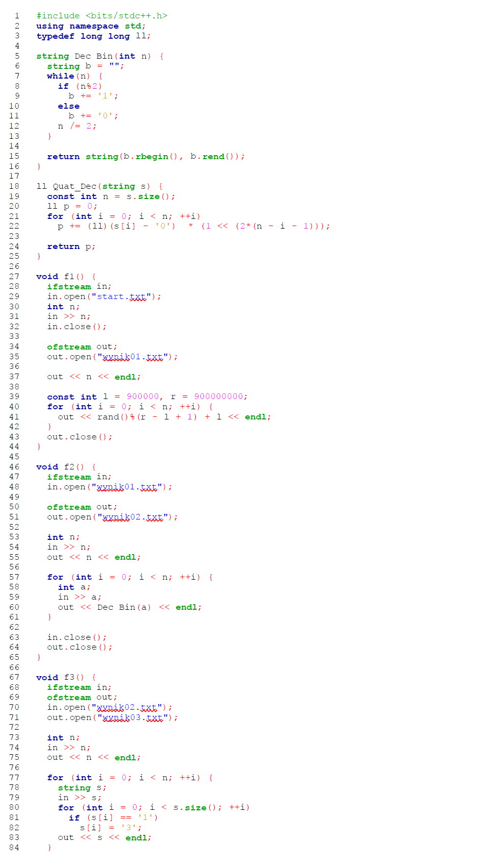The height and width of the screenshot is (868, 504).
Task: Click the "b += '1';" statement
Action: pyautogui.click(x=93, y=96)
